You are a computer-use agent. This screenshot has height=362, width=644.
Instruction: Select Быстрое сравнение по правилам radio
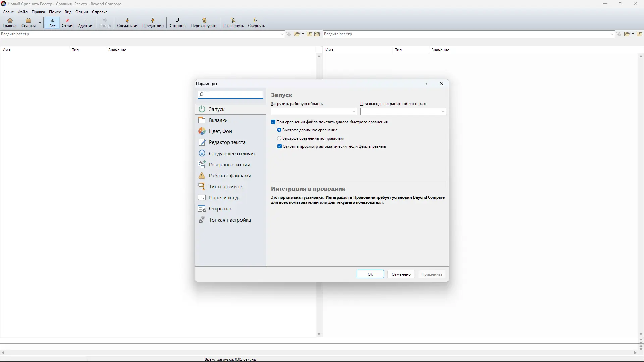point(279,138)
